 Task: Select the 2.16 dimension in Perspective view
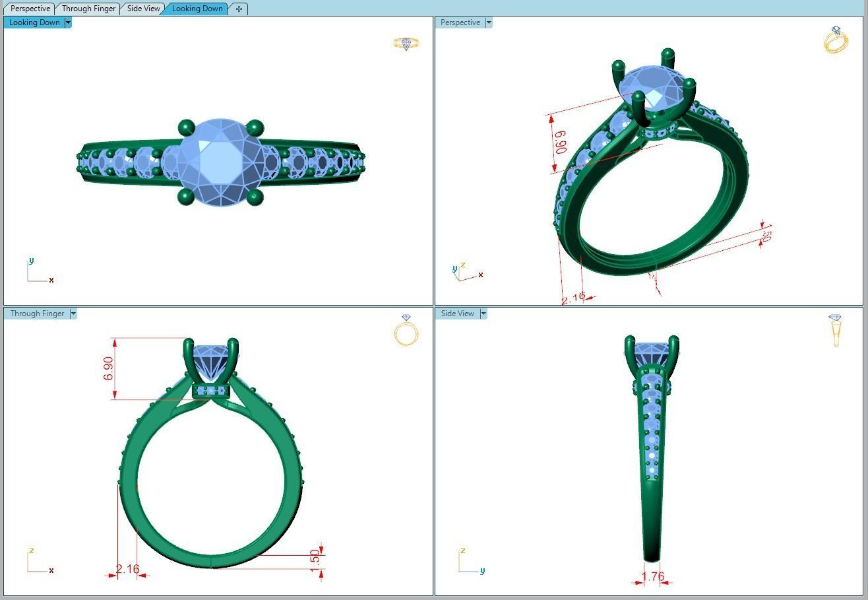click(x=573, y=298)
